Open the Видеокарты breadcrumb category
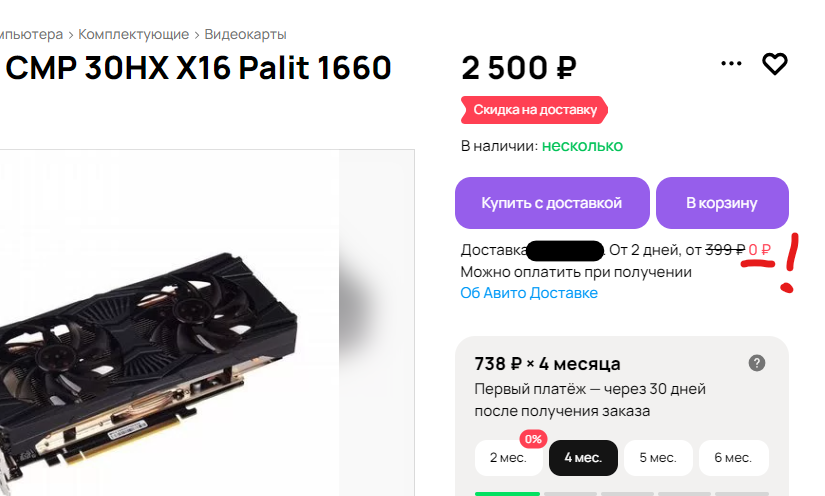 [245, 34]
